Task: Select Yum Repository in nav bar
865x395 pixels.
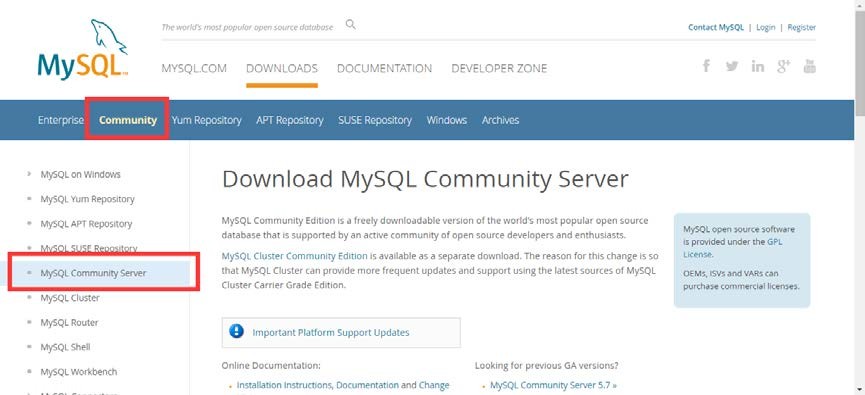Action: coord(206,120)
